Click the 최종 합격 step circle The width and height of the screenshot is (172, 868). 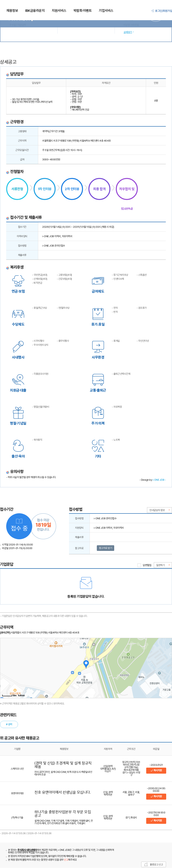[99, 189]
